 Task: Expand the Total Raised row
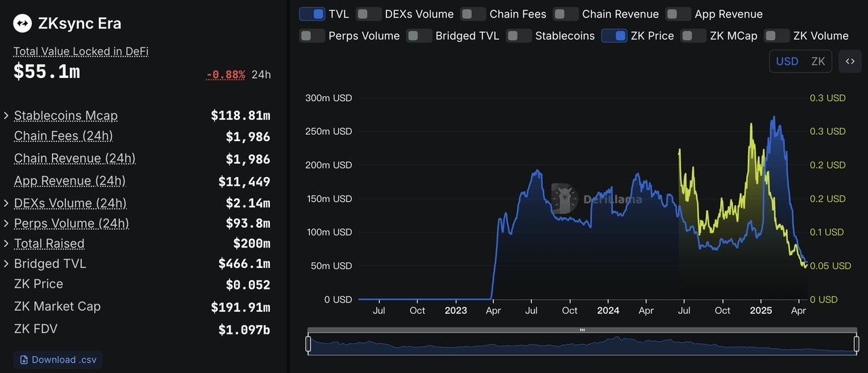click(x=7, y=243)
